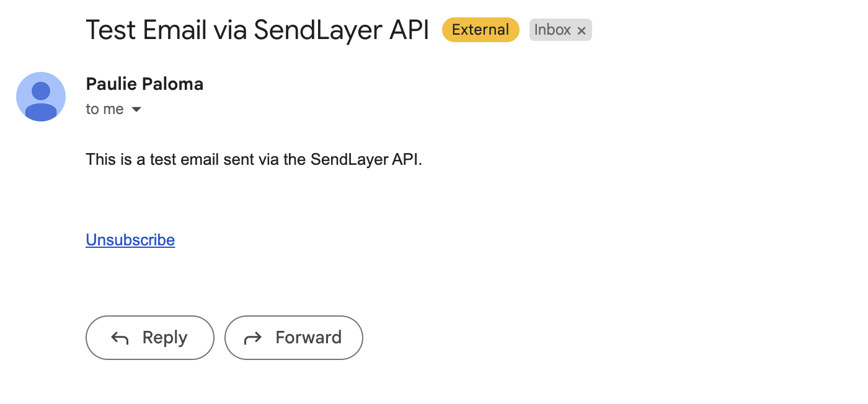Screen dimensions: 868x404
Task: Click the remove icon next to Inbox tag
Action: click(582, 30)
